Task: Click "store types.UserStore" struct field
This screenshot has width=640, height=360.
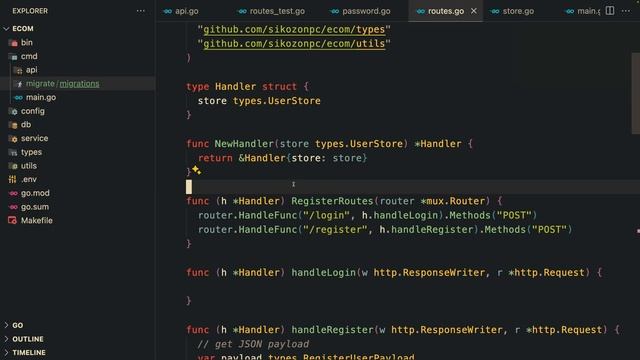Action: point(259,101)
